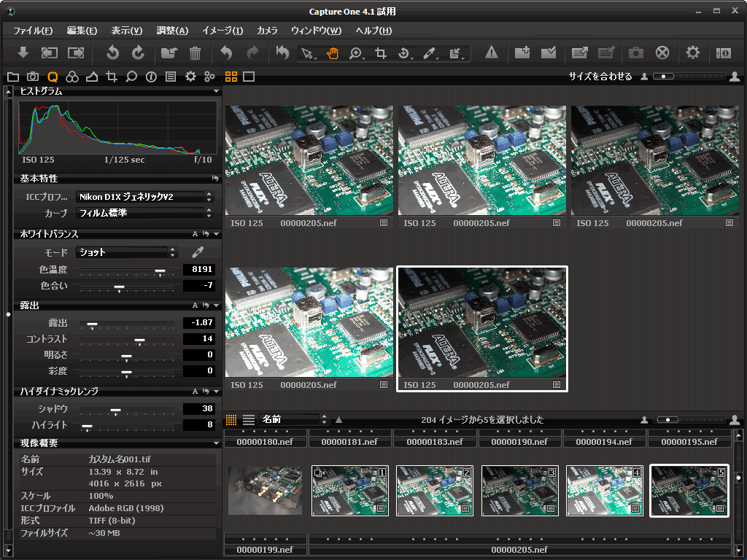747x560 pixels.
Task: Click the redo arrow icon
Action: pyautogui.click(x=252, y=52)
